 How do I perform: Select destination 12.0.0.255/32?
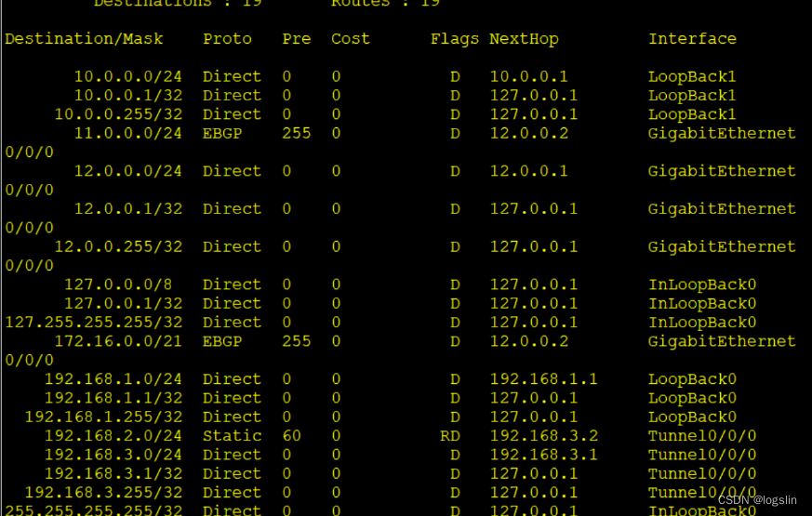coord(118,247)
